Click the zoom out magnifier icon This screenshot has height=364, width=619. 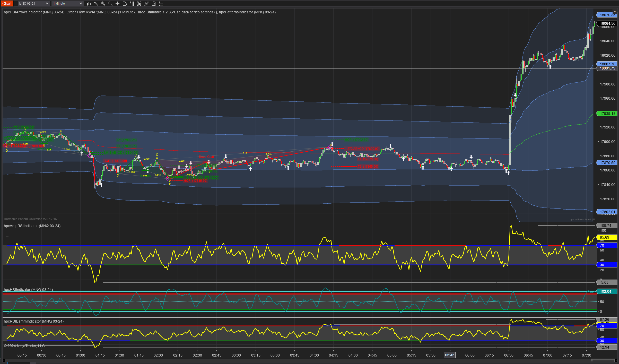(110, 4)
